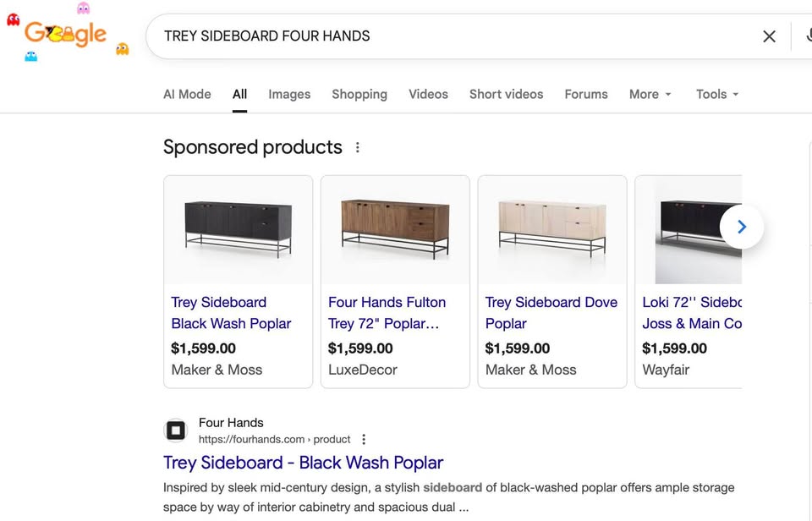Select the Videos search tab
The image size is (812, 521).
click(428, 94)
